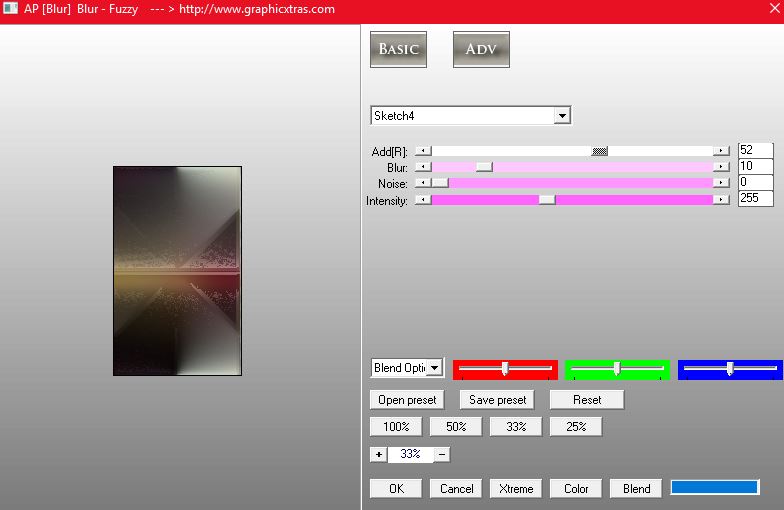Click the Save preset button
This screenshot has width=784, height=510.
[497, 400]
